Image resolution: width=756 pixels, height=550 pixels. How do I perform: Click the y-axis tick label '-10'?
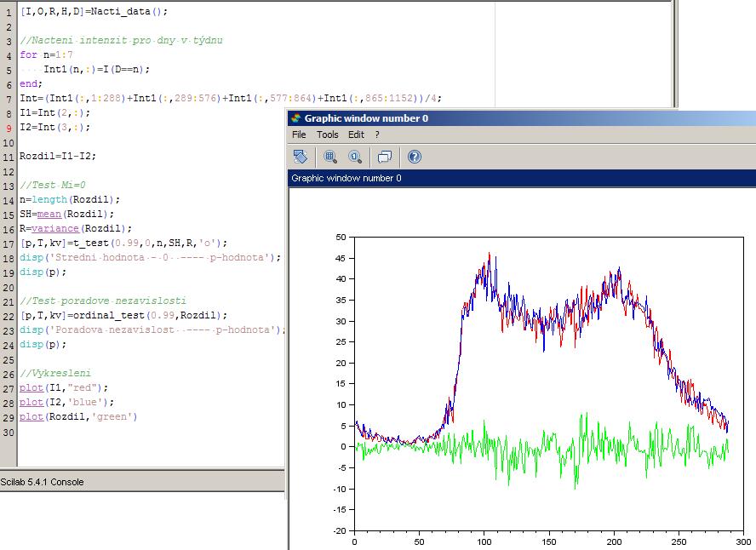point(340,489)
